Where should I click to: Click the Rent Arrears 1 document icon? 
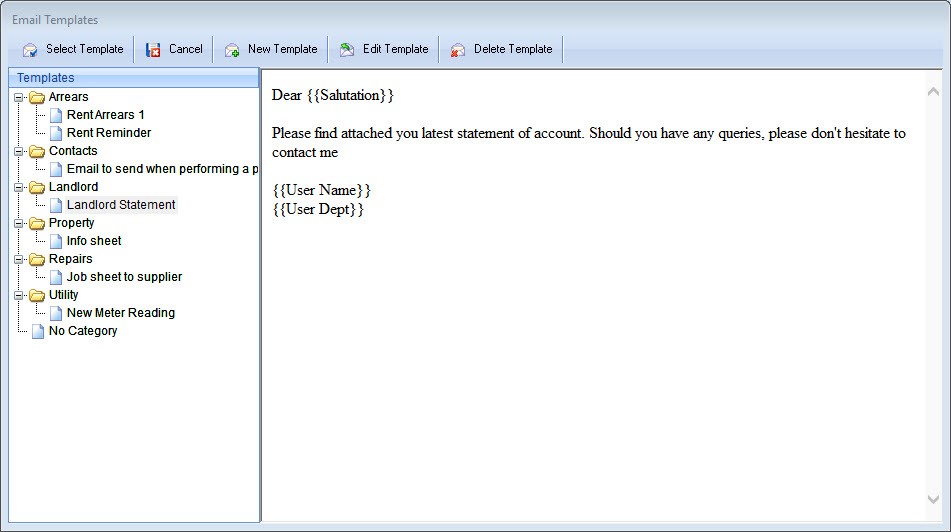(x=56, y=115)
